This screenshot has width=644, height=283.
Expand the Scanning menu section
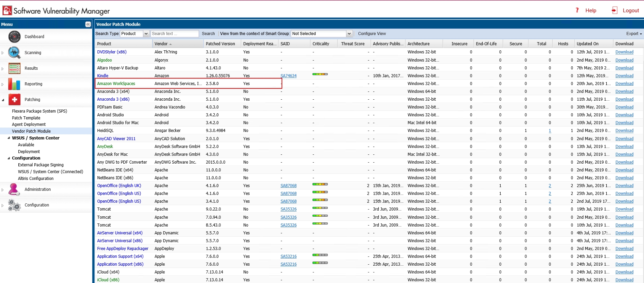pyautogui.click(x=3, y=53)
